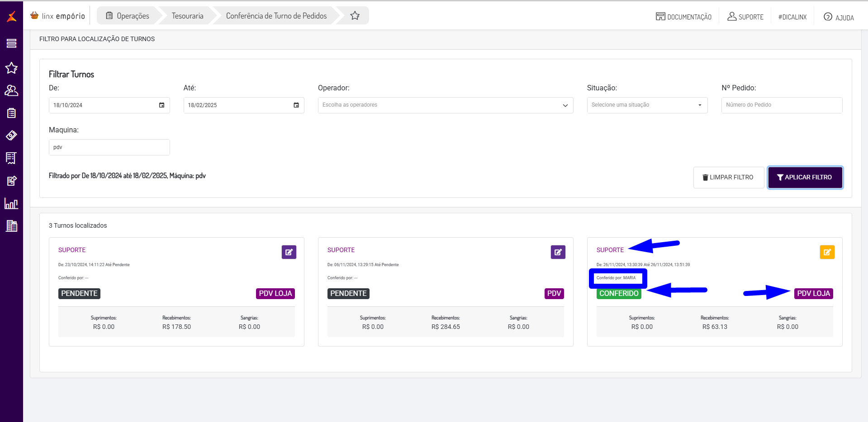Open the hamburger menu in the sidebar
The width and height of the screenshot is (868, 422).
[x=11, y=43]
